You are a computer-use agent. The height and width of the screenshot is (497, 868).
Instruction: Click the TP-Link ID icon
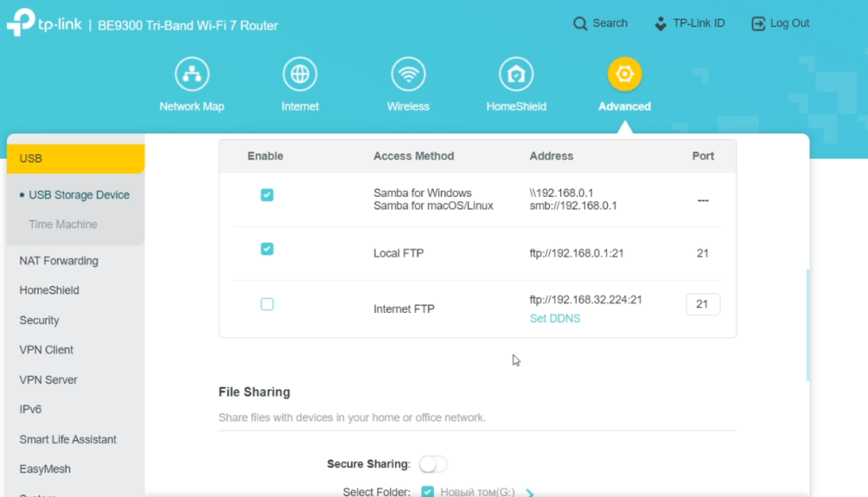[660, 24]
